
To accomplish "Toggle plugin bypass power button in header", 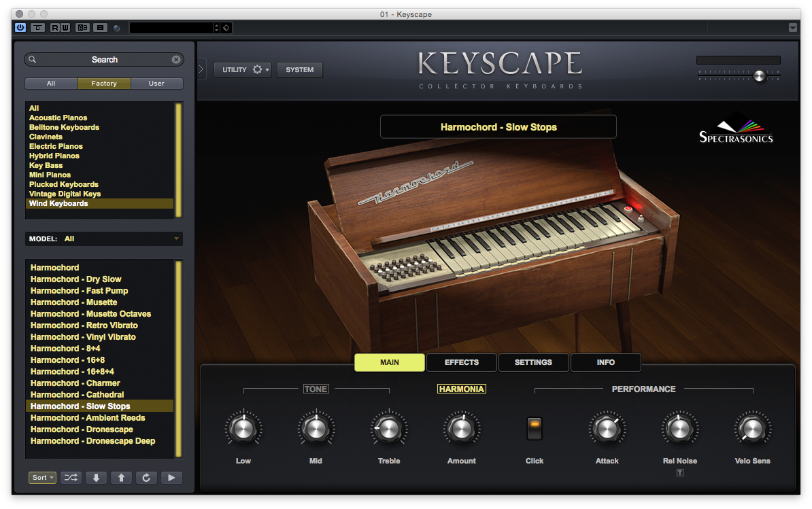I will click(x=20, y=27).
